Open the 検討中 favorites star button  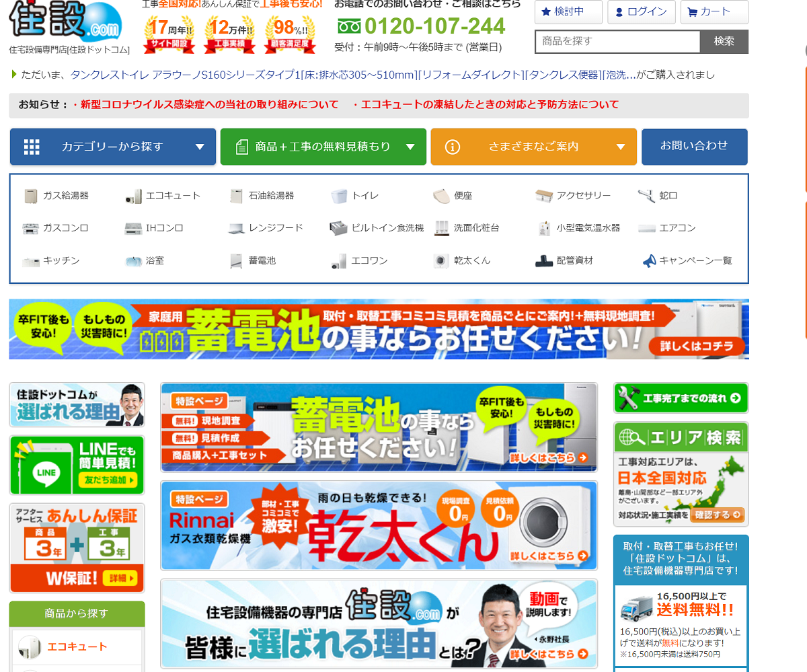point(568,12)
